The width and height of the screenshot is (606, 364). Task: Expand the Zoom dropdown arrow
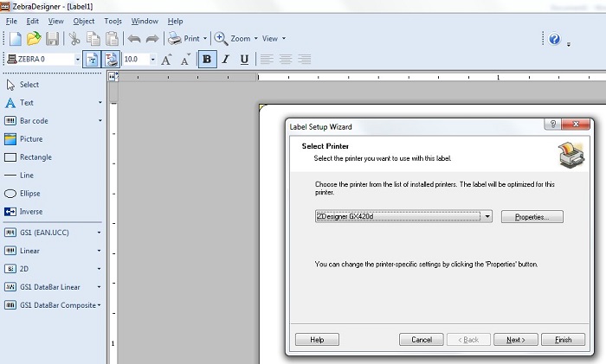pyautogui.click(x=255, y=39)
